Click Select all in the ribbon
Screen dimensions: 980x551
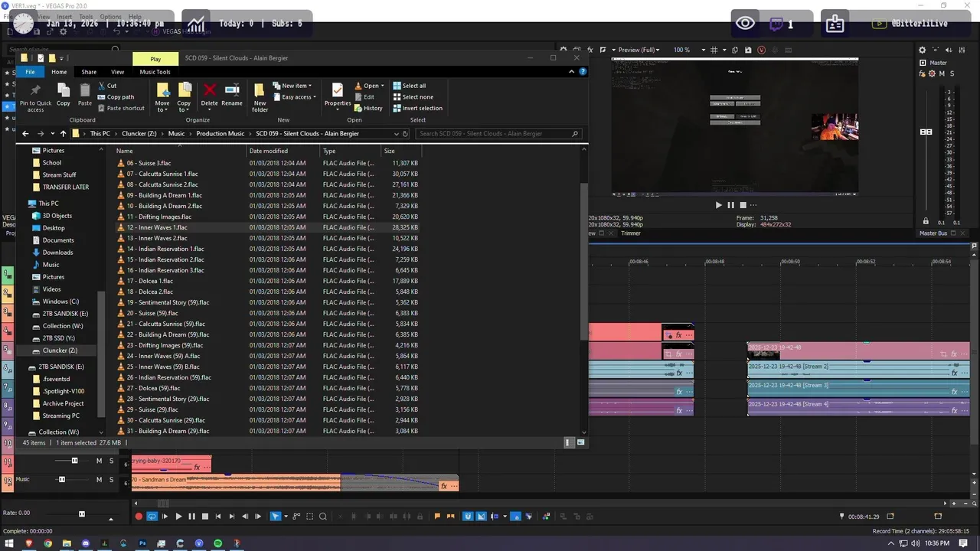tap(409, 86)
